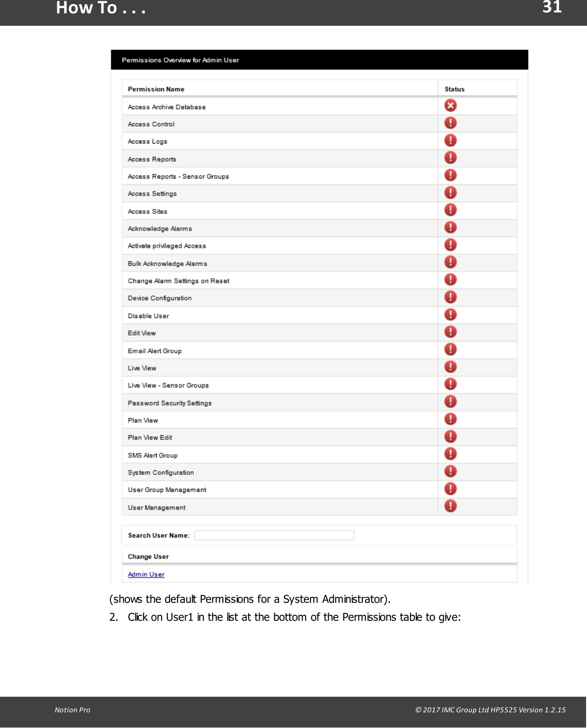Select the status icon for Access Reports

tap(450, 158)
